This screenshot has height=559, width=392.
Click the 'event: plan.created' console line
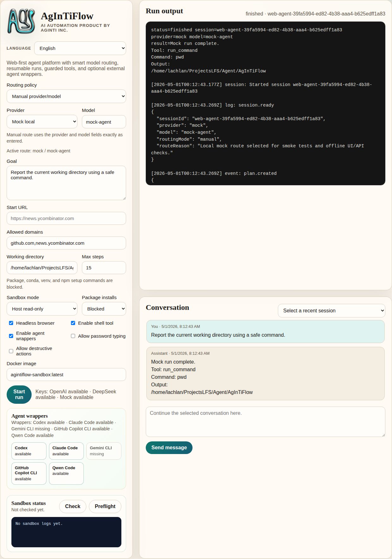tap(214, 174)
